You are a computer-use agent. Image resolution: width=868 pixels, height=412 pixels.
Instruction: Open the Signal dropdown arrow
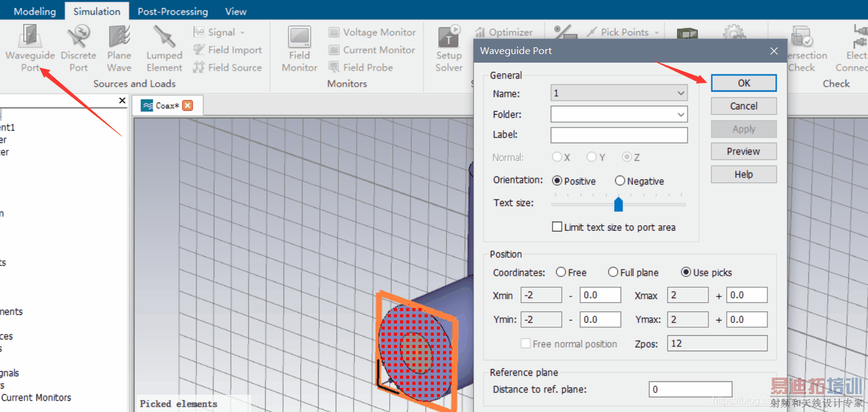click(x=242, y=33)
